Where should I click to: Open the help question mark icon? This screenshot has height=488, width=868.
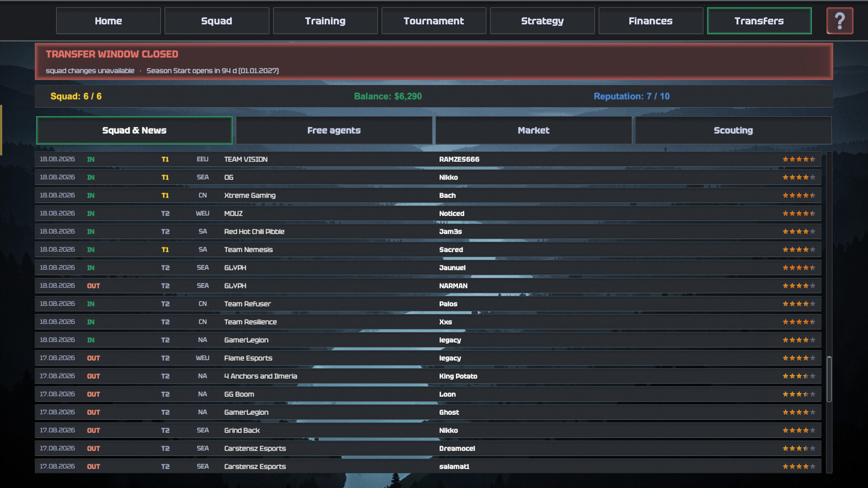click(x=840, y=21)
